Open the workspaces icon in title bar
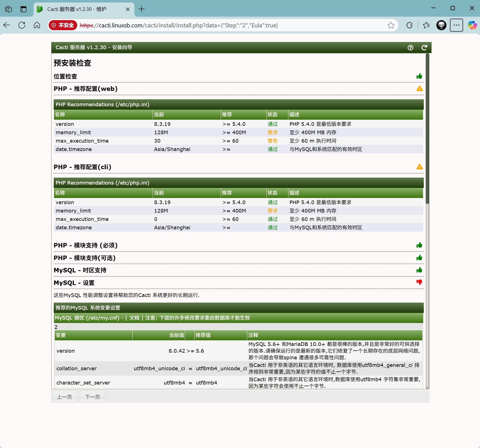 tap(8, 9)
